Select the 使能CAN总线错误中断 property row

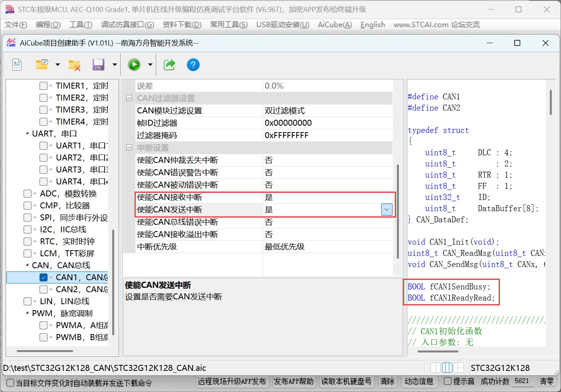(264, 222)
